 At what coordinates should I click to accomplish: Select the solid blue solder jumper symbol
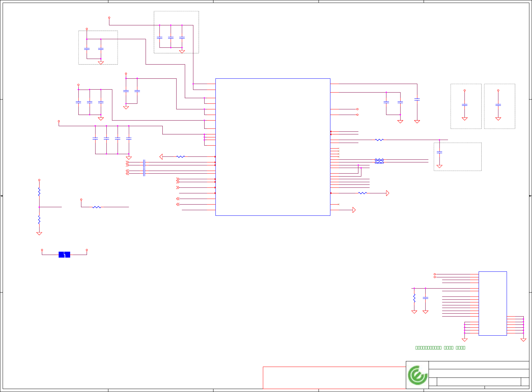(64, 255)
